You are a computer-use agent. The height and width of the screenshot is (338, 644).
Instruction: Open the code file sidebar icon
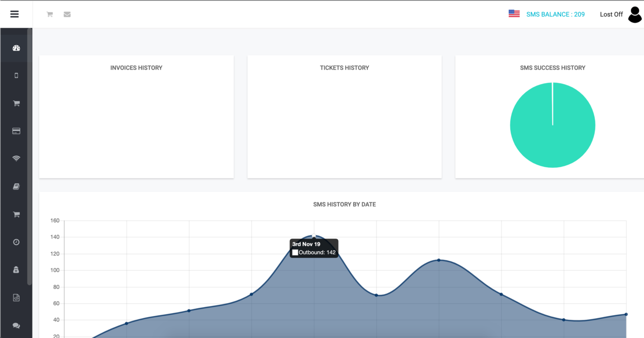pos(16,297)
